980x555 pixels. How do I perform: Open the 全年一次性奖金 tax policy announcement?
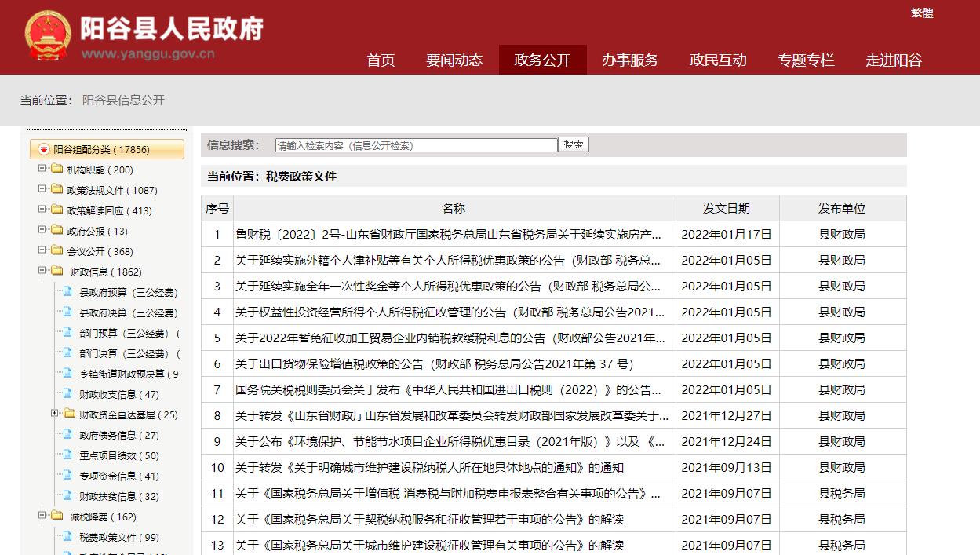pyautogui.click(x=449, y=286)
